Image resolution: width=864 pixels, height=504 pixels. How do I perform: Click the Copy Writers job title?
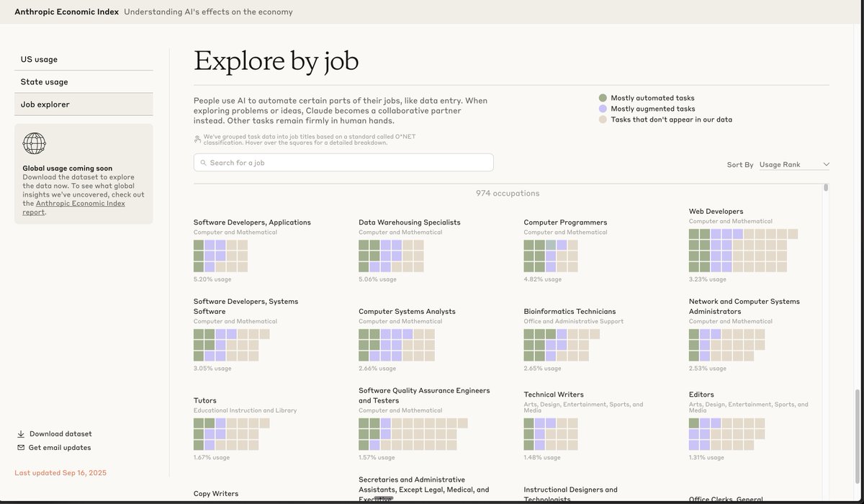[216, 494]
